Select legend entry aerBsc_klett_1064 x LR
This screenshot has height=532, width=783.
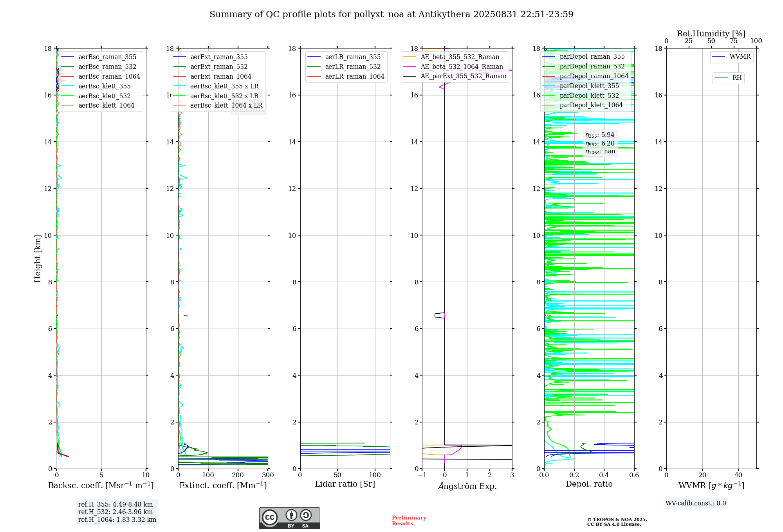218,106
